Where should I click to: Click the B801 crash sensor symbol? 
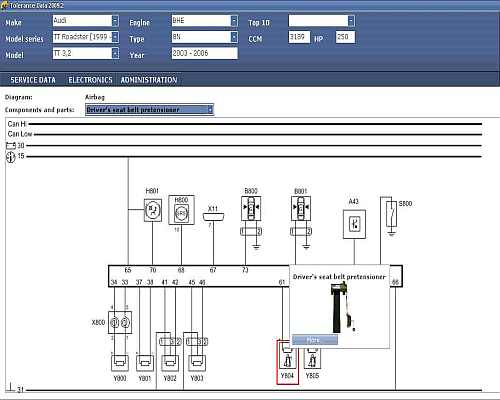[x=301, y=208]
